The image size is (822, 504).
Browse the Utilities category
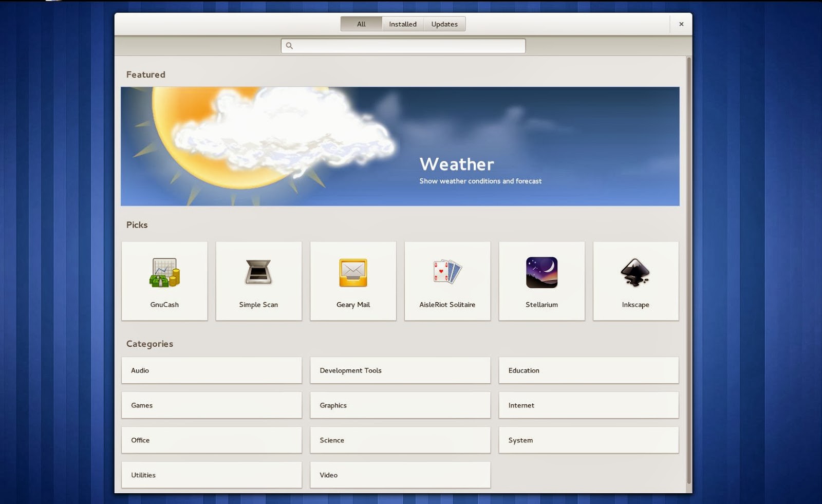coord(212,475)
